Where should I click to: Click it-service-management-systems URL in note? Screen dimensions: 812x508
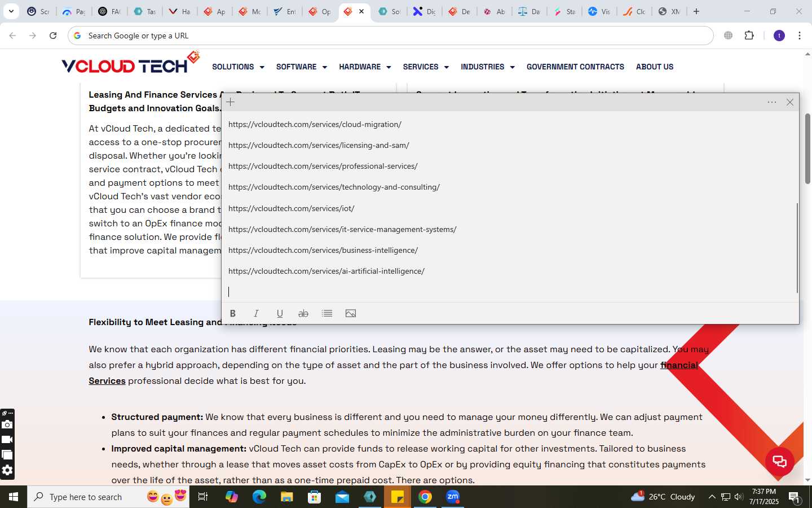342,229
